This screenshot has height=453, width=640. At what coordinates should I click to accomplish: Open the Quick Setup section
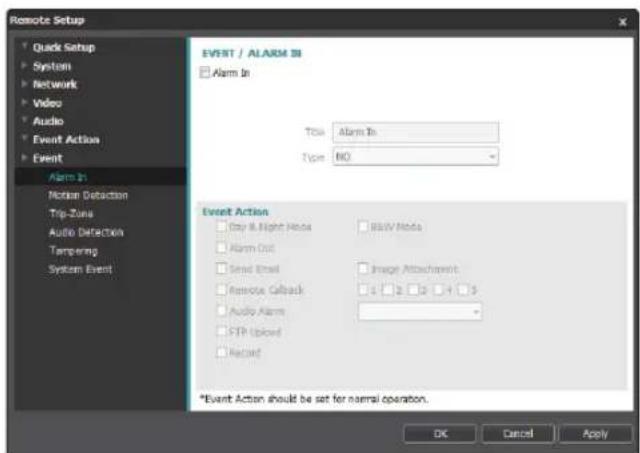(64, 47)
